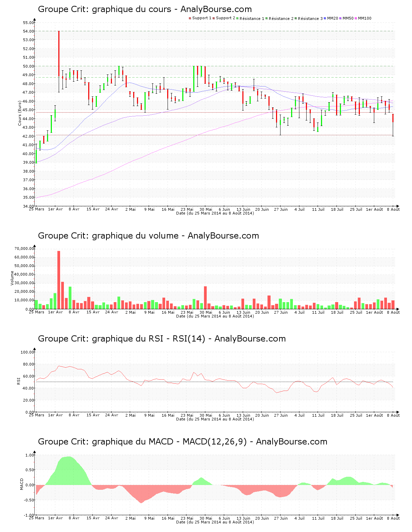Click '2 Mai' date on the price chart
Image resolution: width=412 pixels, height=532 pixels.
point(130,209)
